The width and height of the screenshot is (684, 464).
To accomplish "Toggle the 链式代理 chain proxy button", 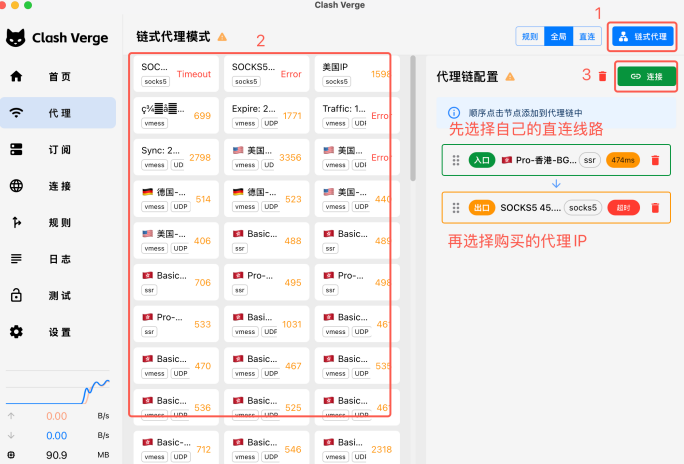I will click(x=643, y=37).
